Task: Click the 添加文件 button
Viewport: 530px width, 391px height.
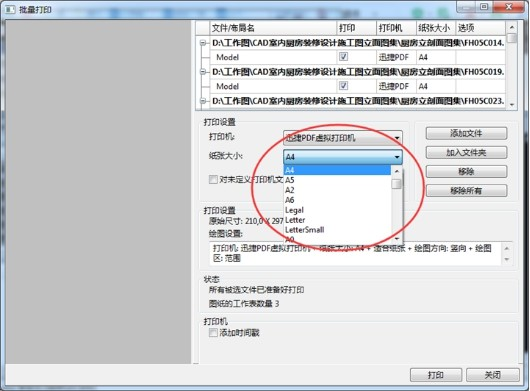Action: click(x=466, y=133)
